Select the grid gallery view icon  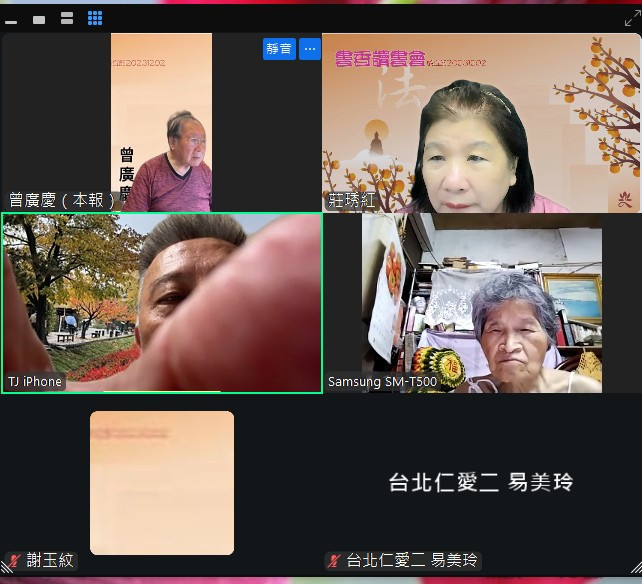pos(95,18)
